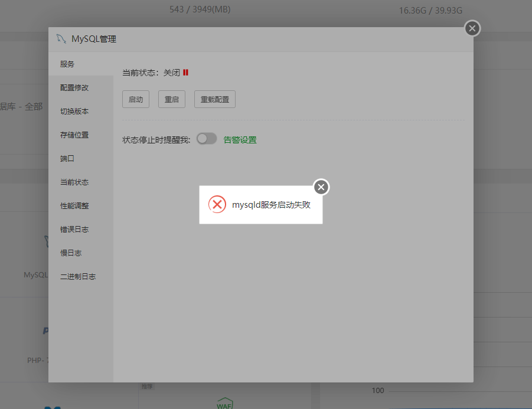Click the 543 / 3949(MB) memory value

(200, 9)
